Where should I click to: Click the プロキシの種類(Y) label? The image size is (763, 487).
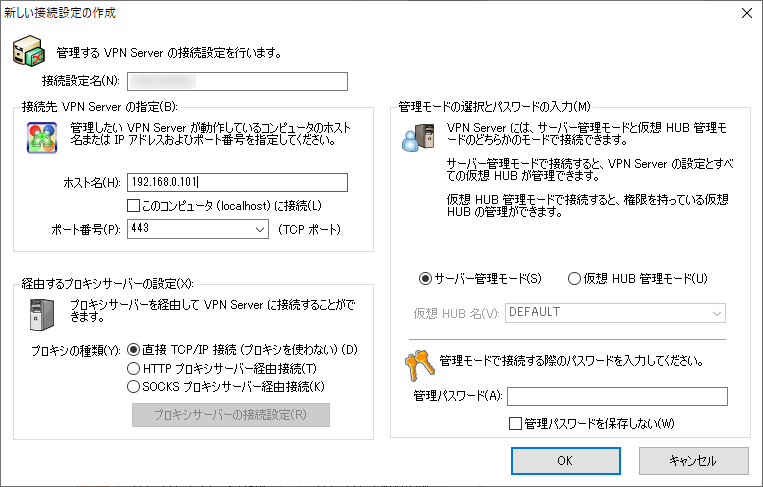tap(76, 350)
